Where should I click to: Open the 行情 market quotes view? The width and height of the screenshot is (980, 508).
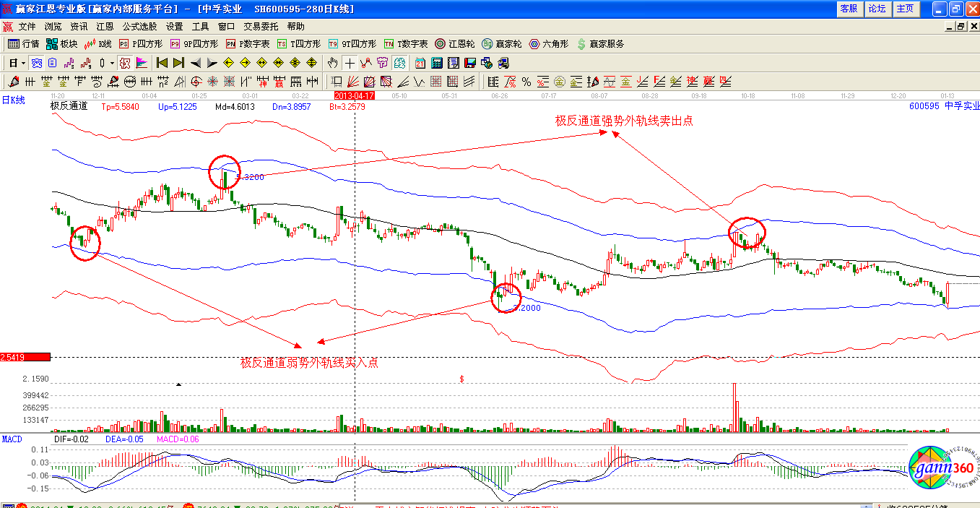23,44
